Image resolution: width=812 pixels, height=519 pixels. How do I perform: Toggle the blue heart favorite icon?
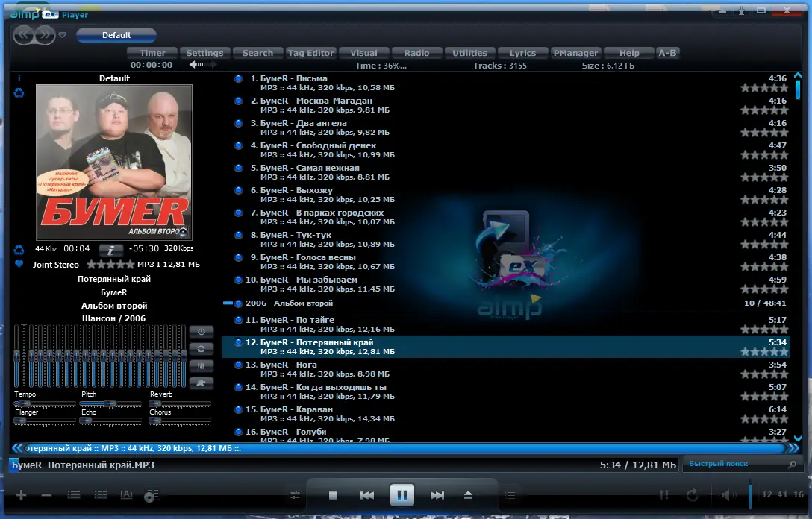click(x=19, y=264)
